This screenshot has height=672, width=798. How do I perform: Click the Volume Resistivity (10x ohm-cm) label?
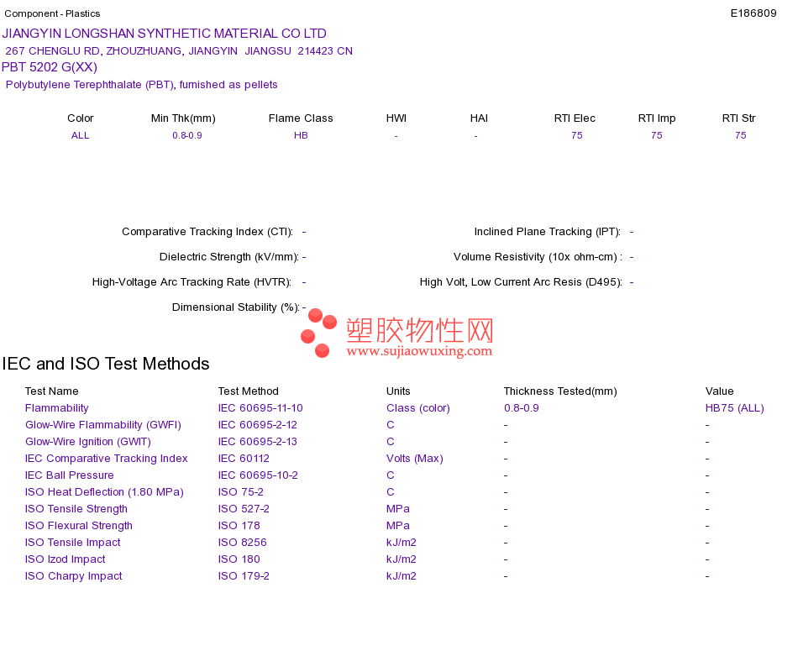click(x=538, y=256)
